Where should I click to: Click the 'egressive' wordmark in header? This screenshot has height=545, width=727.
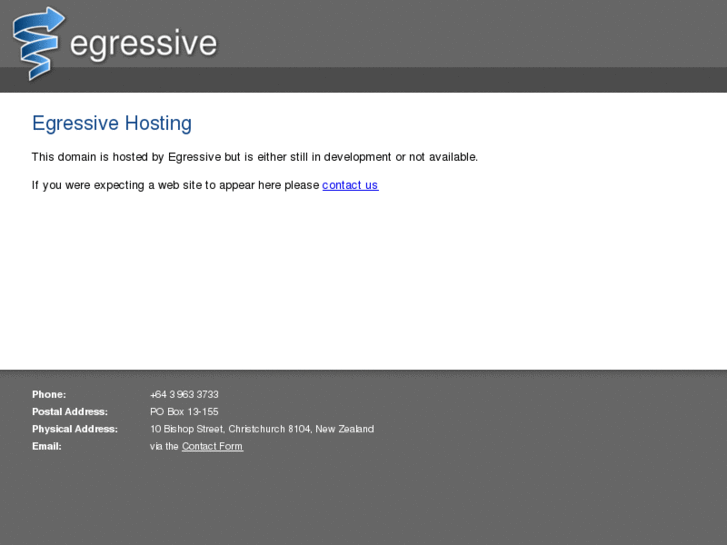143,45
